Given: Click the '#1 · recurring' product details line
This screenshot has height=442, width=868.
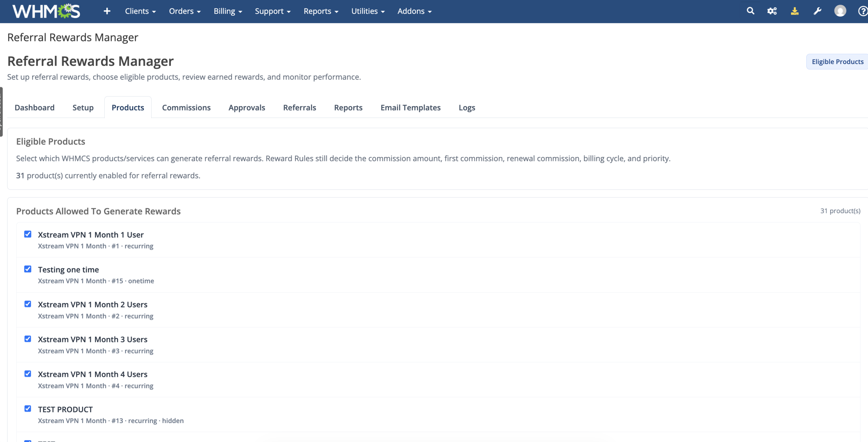Looking at the screenshot, I should click(96, 246).
